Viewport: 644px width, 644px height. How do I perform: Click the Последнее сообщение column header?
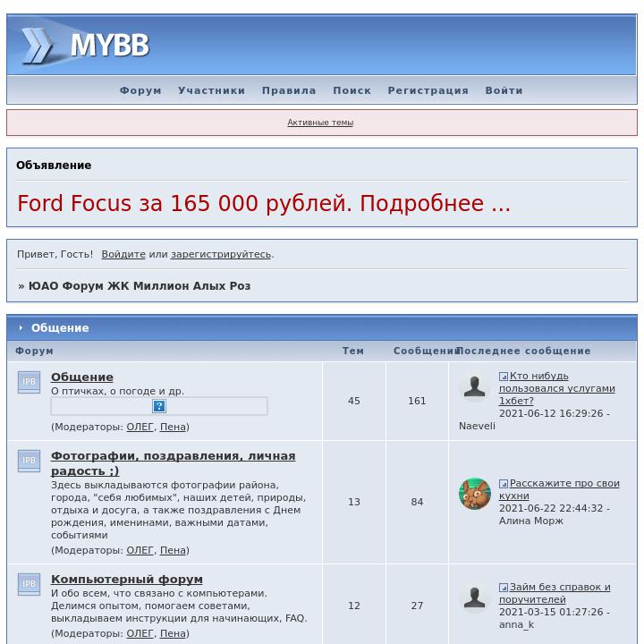click(523, 352)
